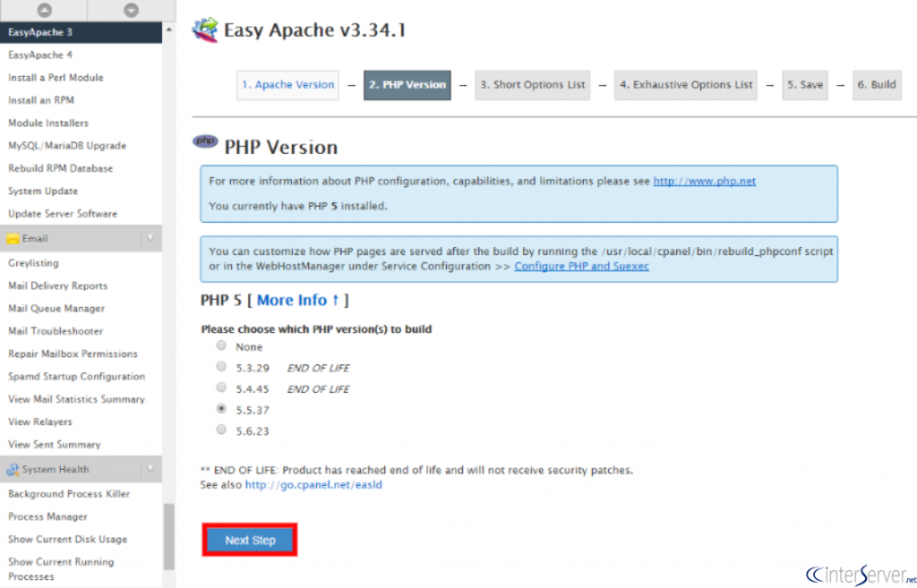Open Configure PHP and Suexec link
This screenshot has height=588, width=917.
[x=581, y=267]
